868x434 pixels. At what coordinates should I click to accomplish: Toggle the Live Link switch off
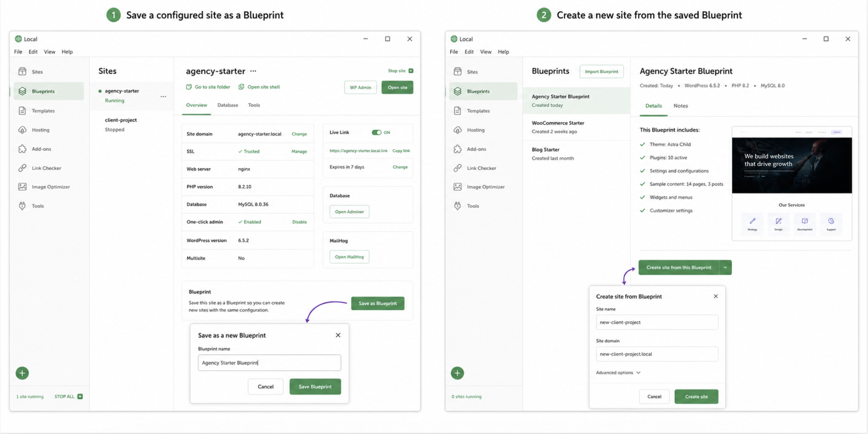376,133
